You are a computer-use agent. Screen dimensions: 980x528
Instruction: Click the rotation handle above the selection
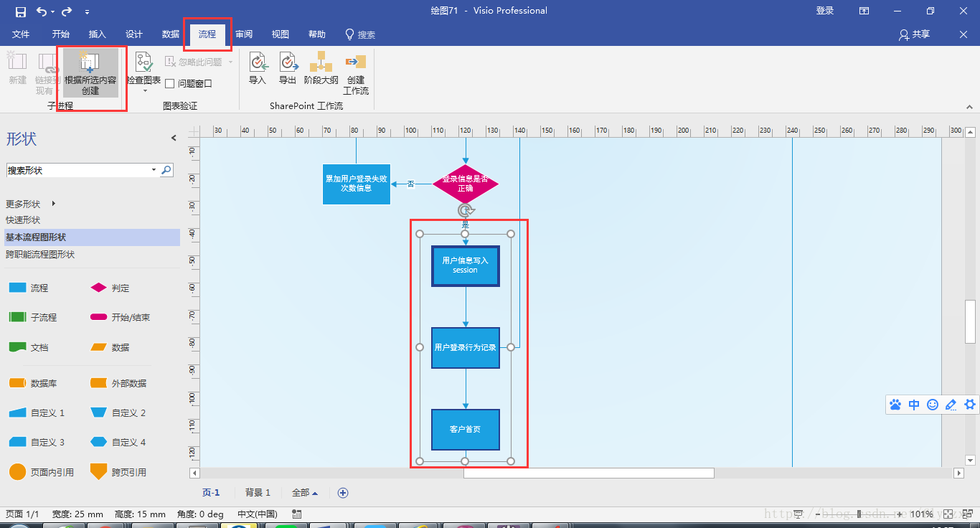pos(465,210)
